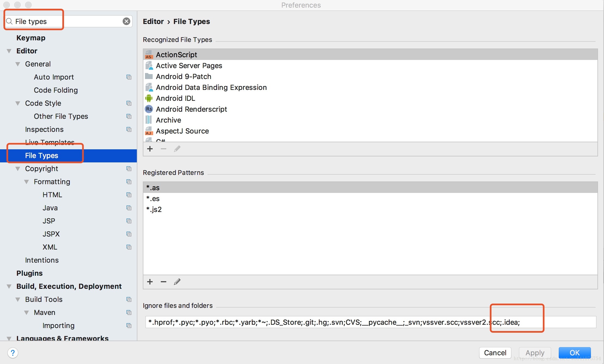Select Active Server Pages file type row
Screen dimensions: 604x364
[x=370, y=65]
